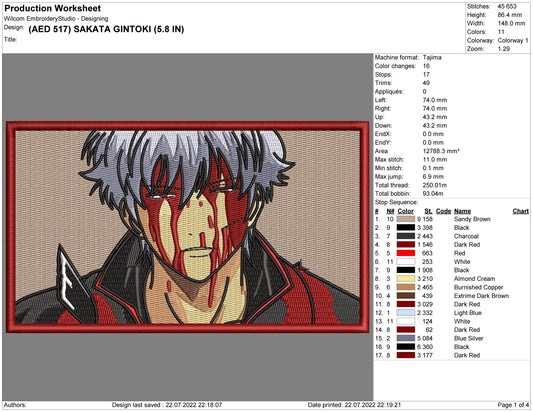533x412 pixels.
Task: Pick the Light Blue color swatch
Action: (406, 312)
